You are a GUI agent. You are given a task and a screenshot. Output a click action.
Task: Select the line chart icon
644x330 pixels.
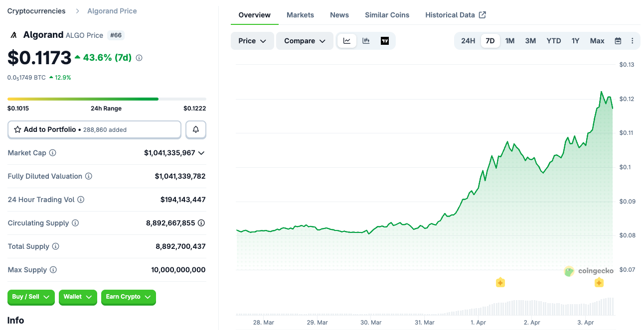tap(347, 41)
